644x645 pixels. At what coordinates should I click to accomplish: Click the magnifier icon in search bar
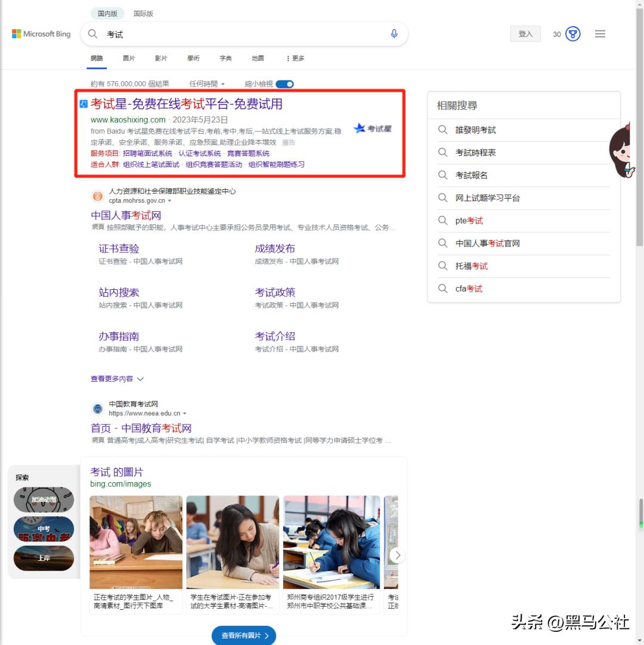click(x=92, y=34)
